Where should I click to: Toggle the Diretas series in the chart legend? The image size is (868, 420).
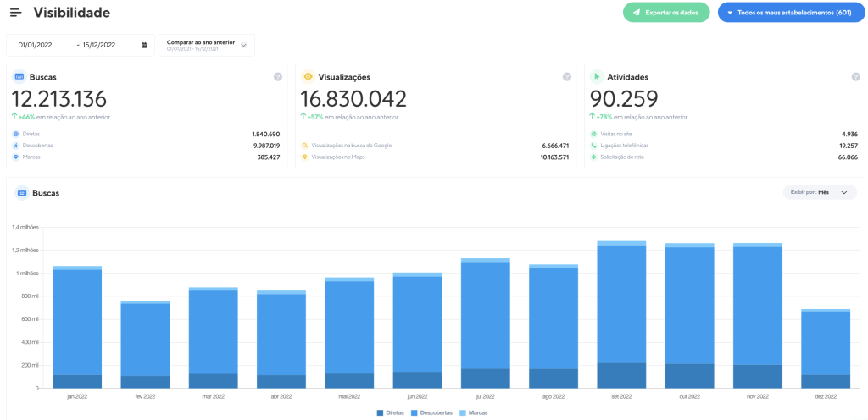(390, 413)
